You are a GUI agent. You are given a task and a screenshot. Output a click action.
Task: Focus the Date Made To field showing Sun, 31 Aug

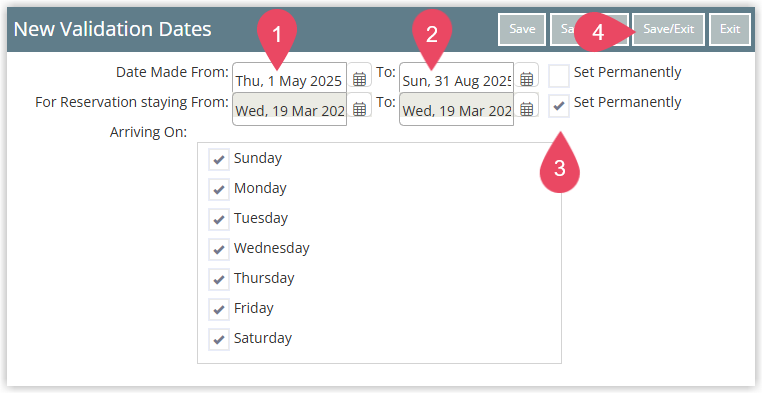click(456, 79)
